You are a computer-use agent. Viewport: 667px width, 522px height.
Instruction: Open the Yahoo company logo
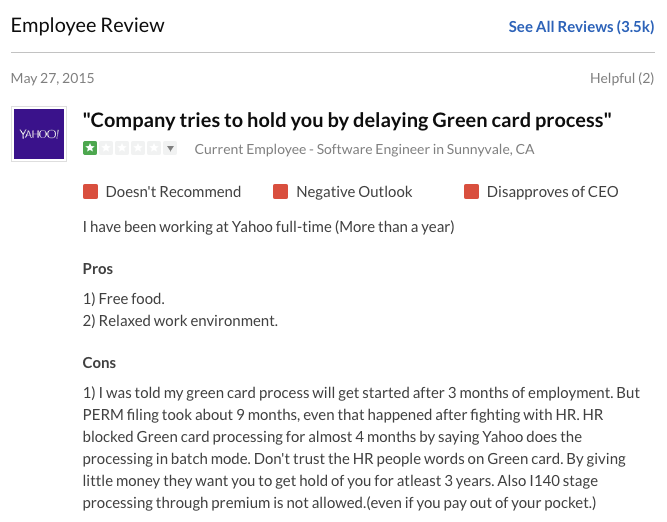(39, 134)
